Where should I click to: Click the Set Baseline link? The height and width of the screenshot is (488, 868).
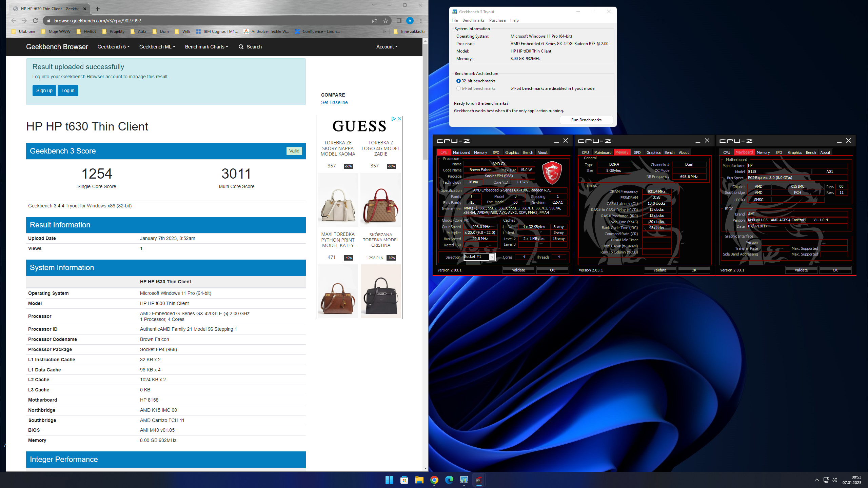pyautogui.click(x=334, y=102)
